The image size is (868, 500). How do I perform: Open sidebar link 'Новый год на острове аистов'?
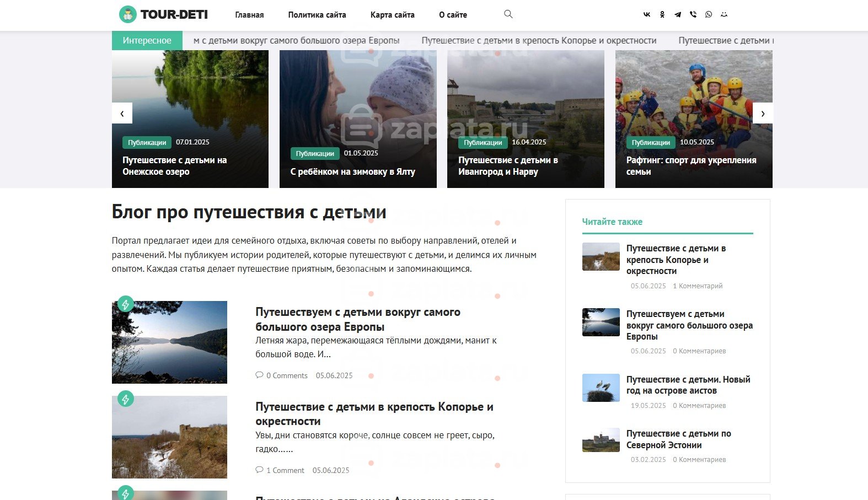coord(688,385)
